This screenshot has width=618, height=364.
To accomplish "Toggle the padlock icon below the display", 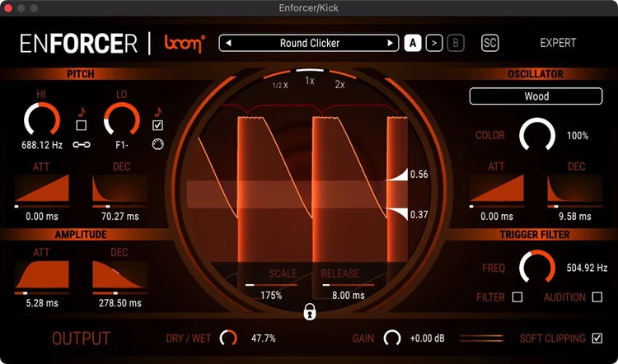I will [x=309, y=311].
